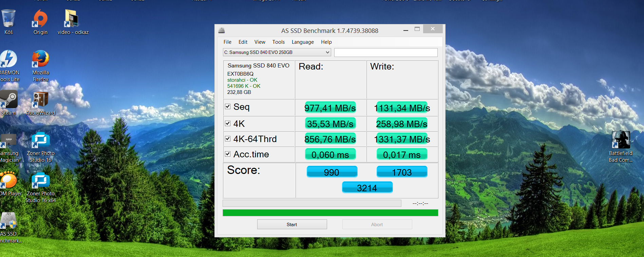Click the 4K read value 35,53 MB/s
The width and height of the screenshot is (644, 257).
coord(330,124)
